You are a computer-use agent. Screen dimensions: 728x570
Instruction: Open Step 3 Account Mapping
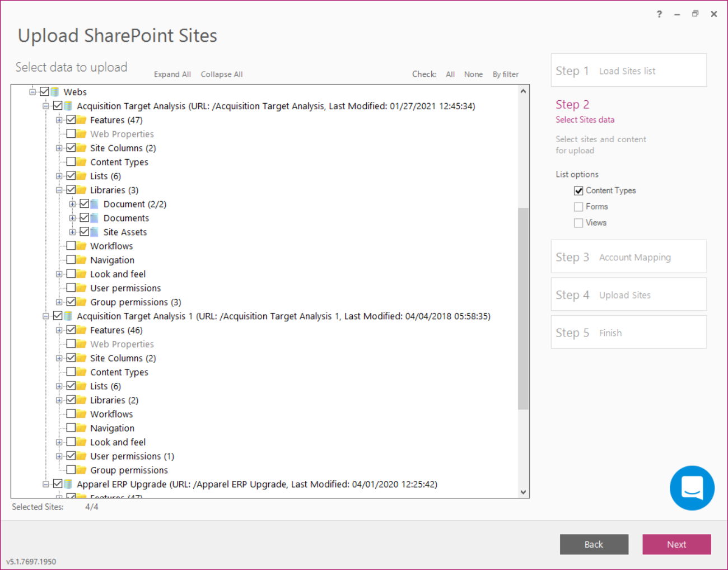[x=629, y=257]
